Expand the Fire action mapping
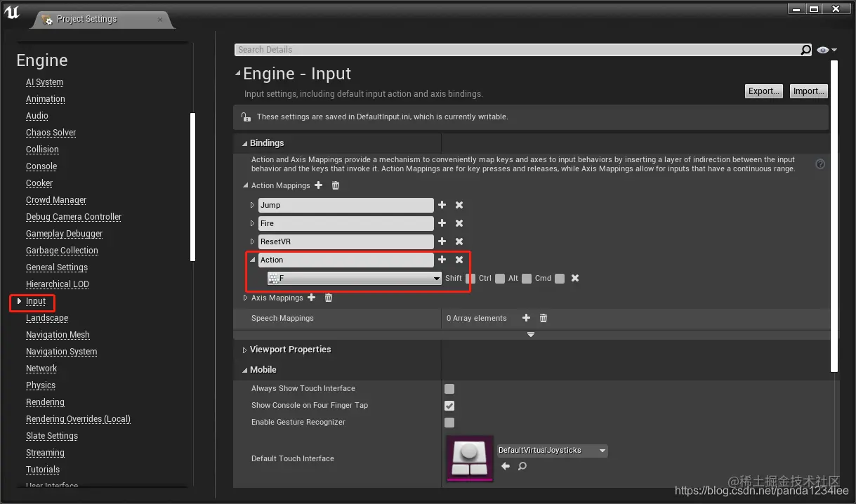 pos(253,223)
